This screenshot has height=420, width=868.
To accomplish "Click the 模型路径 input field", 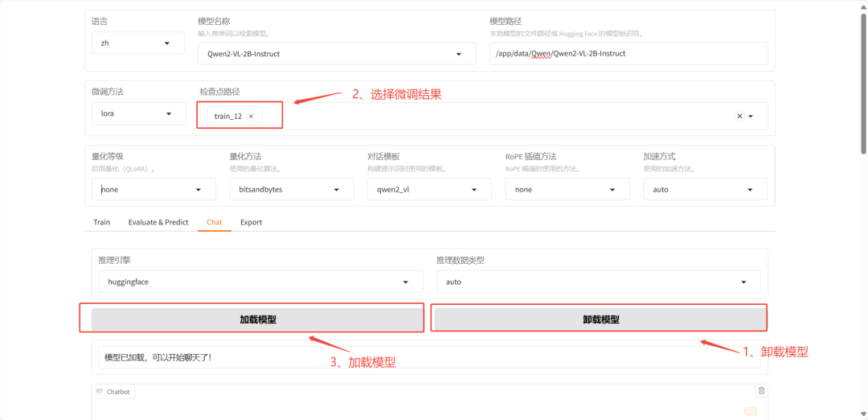I will point(628,54).
